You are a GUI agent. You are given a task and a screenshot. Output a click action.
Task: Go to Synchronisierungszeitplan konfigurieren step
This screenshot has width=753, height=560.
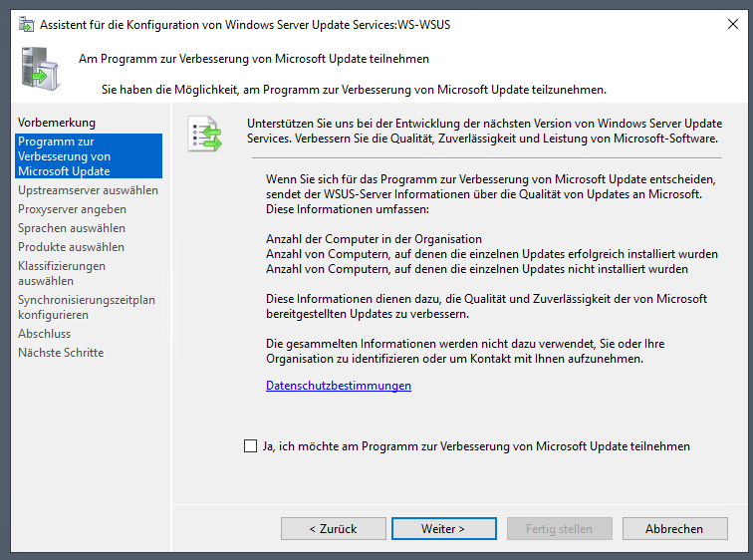coord(87,307)
